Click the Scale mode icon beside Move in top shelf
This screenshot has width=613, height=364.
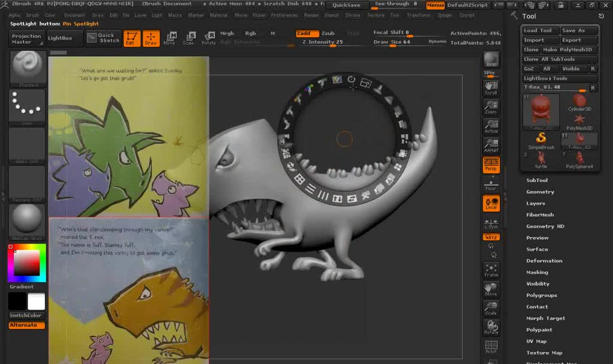[189, 38]
